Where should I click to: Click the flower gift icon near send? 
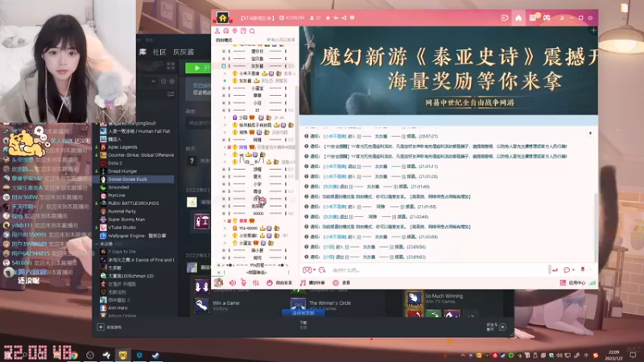(x=582, y=269)
